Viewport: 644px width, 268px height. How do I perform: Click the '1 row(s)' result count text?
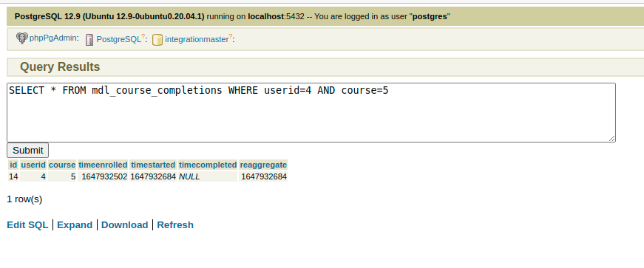(24, 199)
